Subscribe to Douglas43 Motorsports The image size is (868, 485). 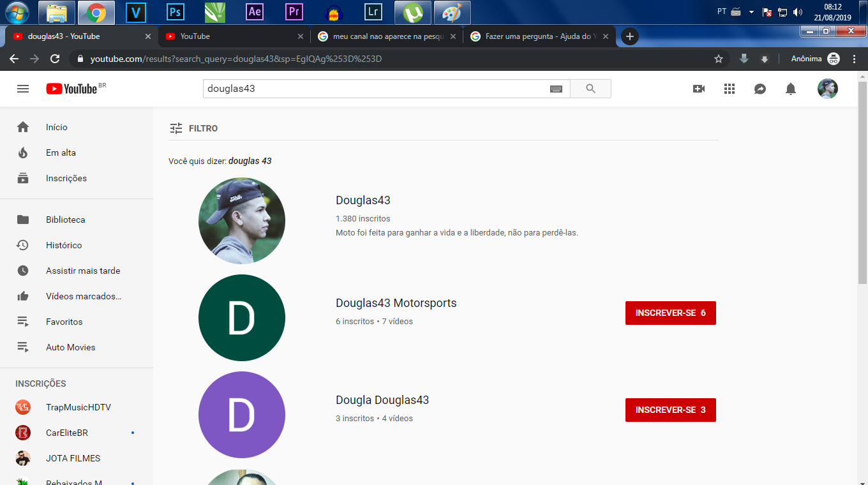coord(671,313)
